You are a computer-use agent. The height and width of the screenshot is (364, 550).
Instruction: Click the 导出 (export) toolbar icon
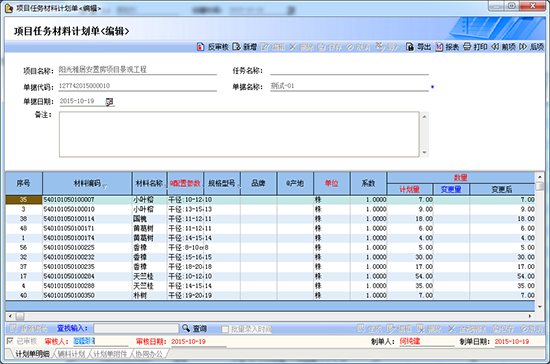coord(409,47)
